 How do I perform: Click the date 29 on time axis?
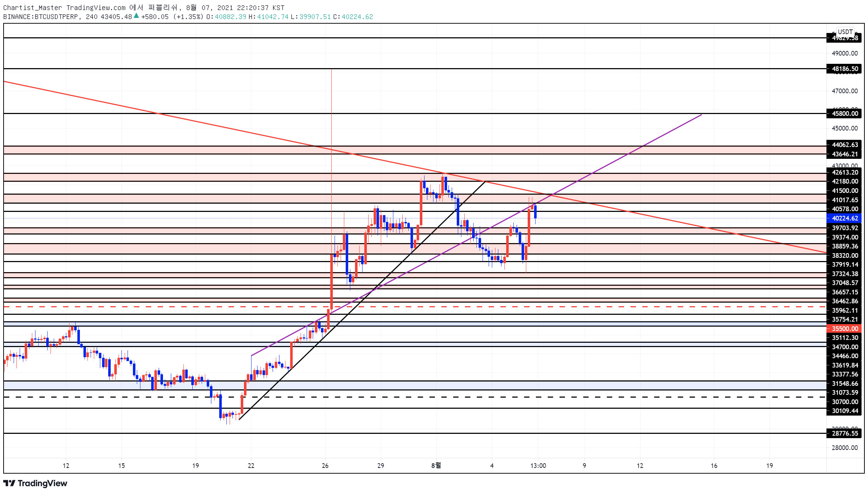[x=380, y=465]
